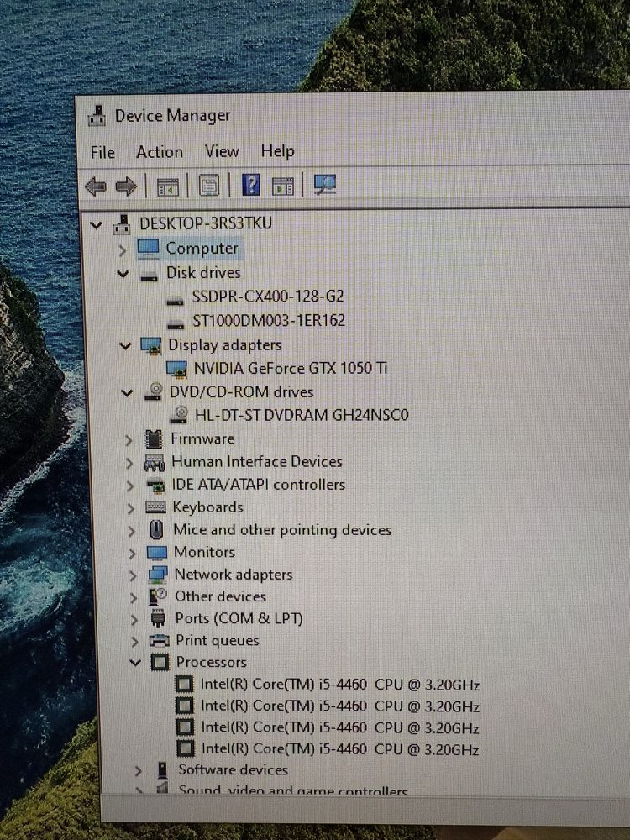Screen dimensions: 630x840
Task: Expand the Other devices category
Action: 134,598
